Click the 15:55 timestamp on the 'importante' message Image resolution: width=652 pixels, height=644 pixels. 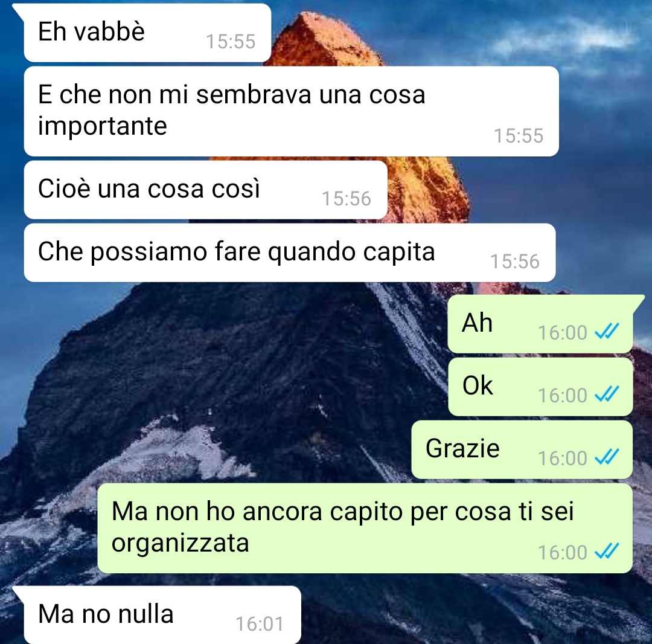coord(519,136)
